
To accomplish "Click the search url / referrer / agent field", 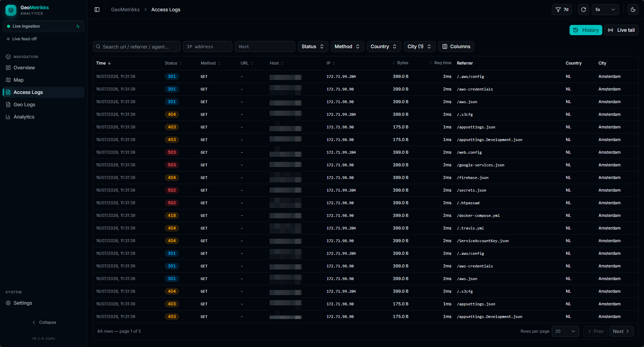I will click(x=137, y=46).
